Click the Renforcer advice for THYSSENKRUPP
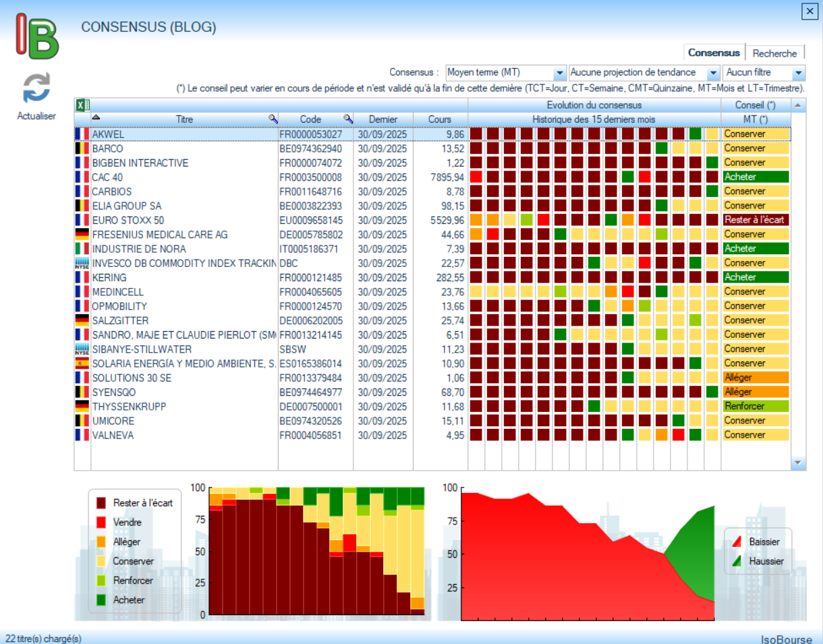The width and height of the screenshot is (823, 644). (x=755, y=406)
